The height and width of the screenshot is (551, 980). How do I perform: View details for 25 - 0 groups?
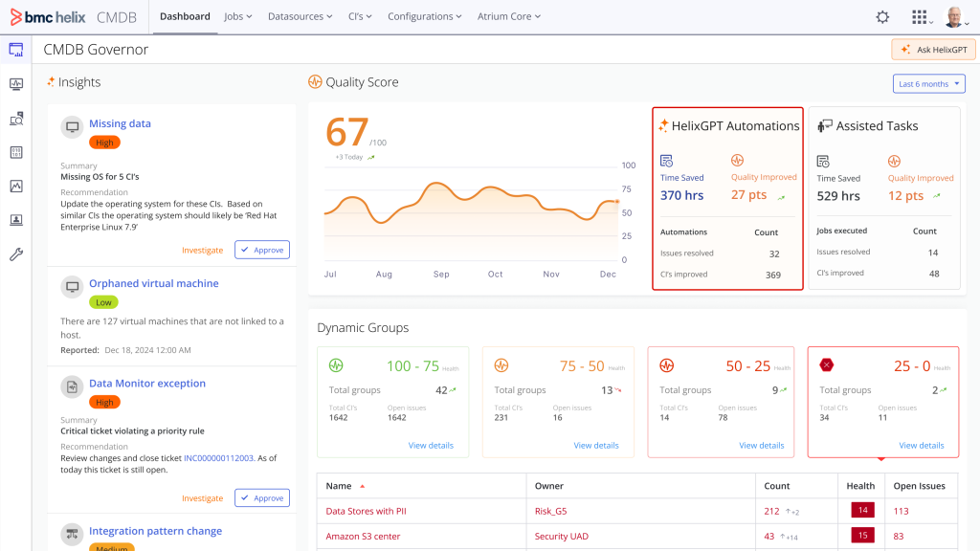(922, 446)
